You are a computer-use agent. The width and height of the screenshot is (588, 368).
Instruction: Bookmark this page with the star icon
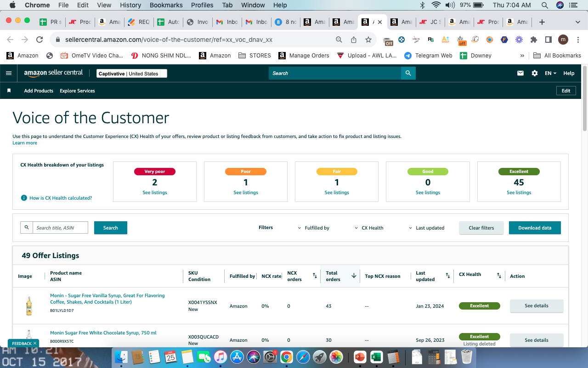(x=368, y=40)
